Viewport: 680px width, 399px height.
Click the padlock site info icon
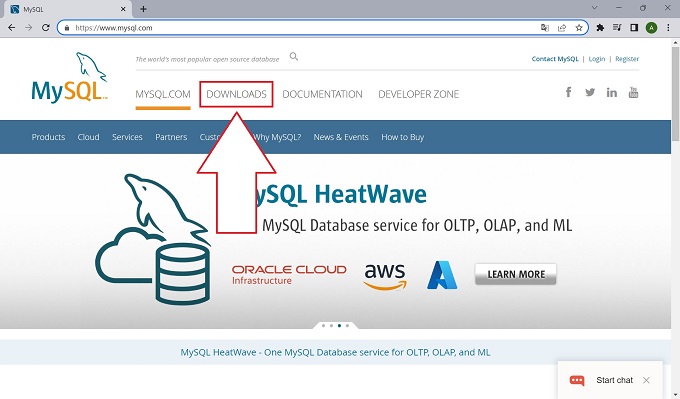[x=66, y=28]
